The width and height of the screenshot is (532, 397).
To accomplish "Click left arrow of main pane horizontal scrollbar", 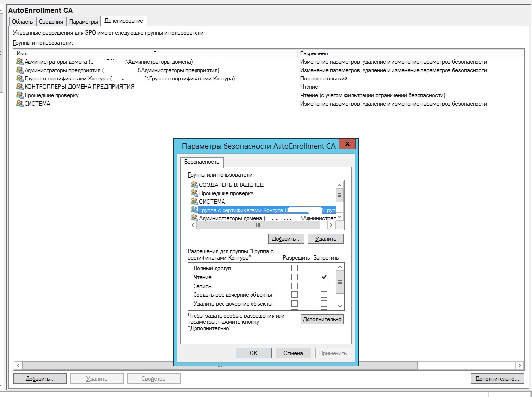I will [18, 365].
